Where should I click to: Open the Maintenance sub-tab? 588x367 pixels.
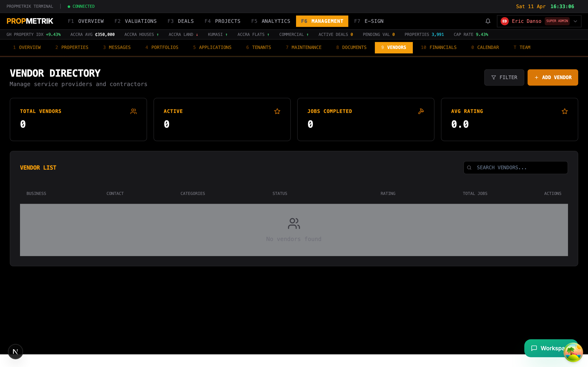[303, 48]
